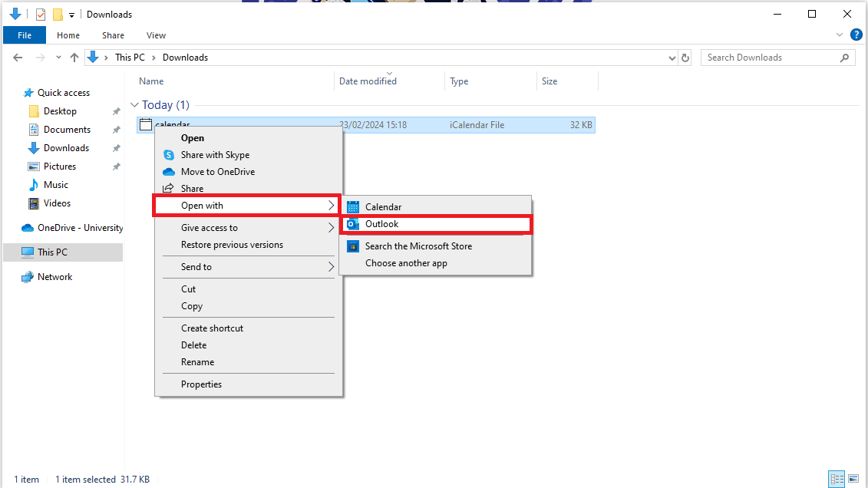The height and width of the screenshot is (488, 868).
Task: Open the File menu
Action: (x=24, y=35)
